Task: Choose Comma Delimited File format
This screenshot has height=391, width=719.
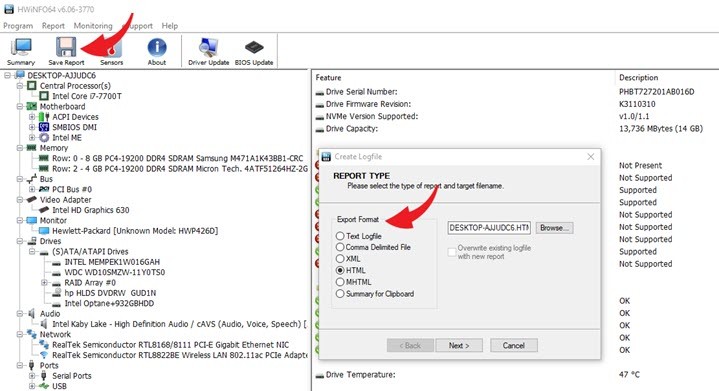Action: [x=340, y=247]
